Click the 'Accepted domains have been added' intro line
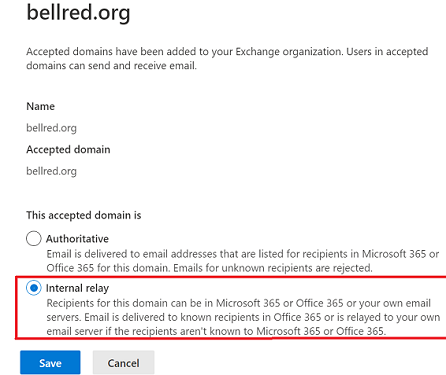Screen dimensions: 446x375 pyautogui.click(x=227, y=52)
